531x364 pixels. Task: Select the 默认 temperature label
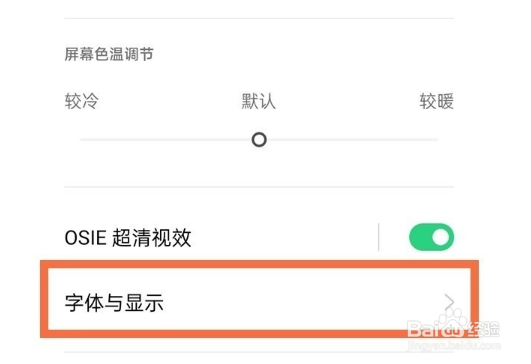[x=258, y=101]
